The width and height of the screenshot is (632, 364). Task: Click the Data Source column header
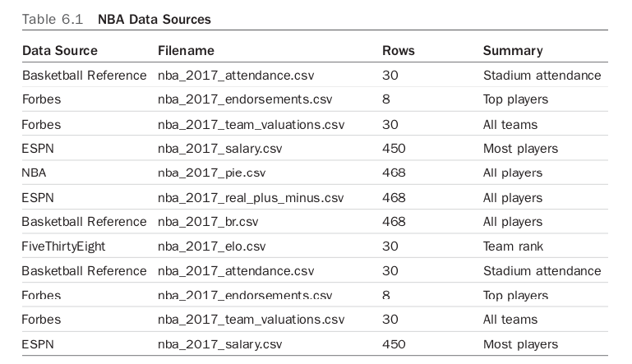(x=59, y=51)
